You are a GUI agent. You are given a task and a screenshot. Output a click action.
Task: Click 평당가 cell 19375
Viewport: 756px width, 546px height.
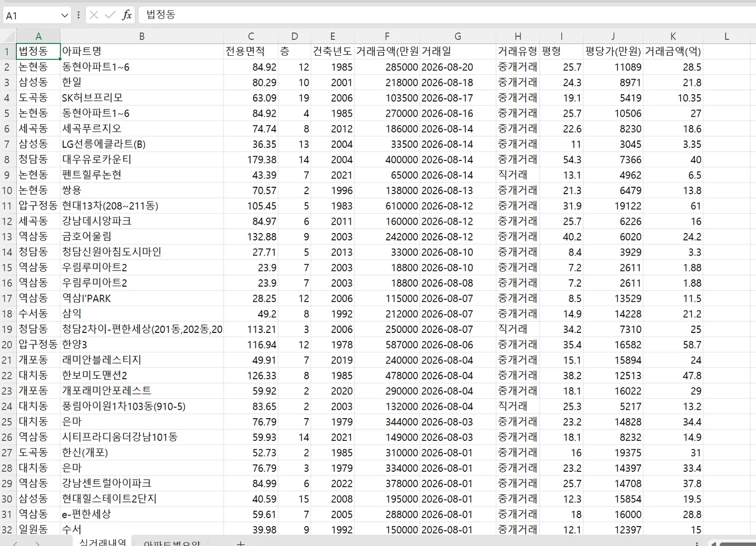[613, 453]
